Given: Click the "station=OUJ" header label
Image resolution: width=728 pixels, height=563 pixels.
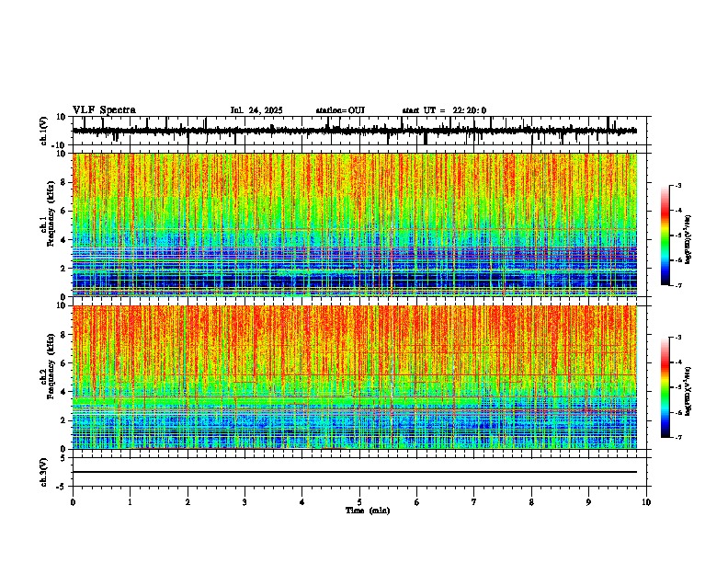Looking at the screenshot, I should 340,110.
